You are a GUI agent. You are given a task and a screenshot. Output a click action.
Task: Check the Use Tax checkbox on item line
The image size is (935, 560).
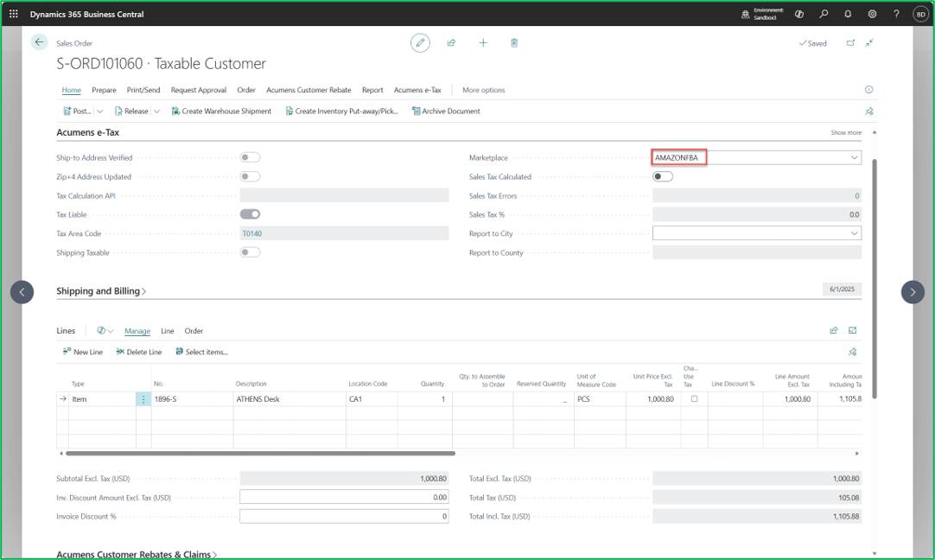coord(694,399)
